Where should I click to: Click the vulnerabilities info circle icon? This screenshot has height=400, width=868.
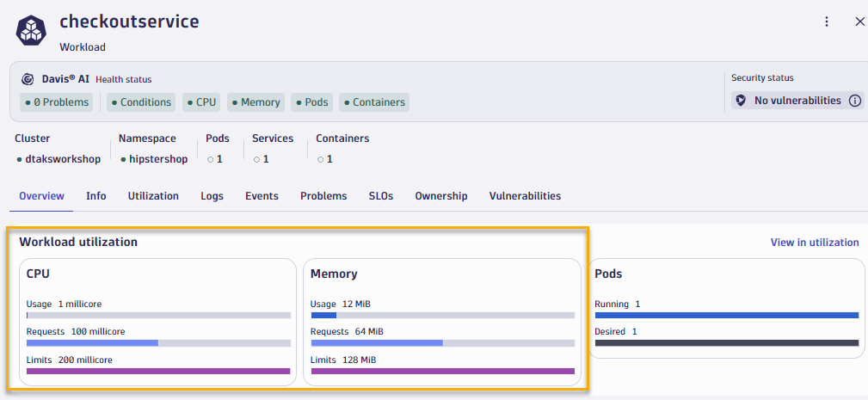click(854, 101)
